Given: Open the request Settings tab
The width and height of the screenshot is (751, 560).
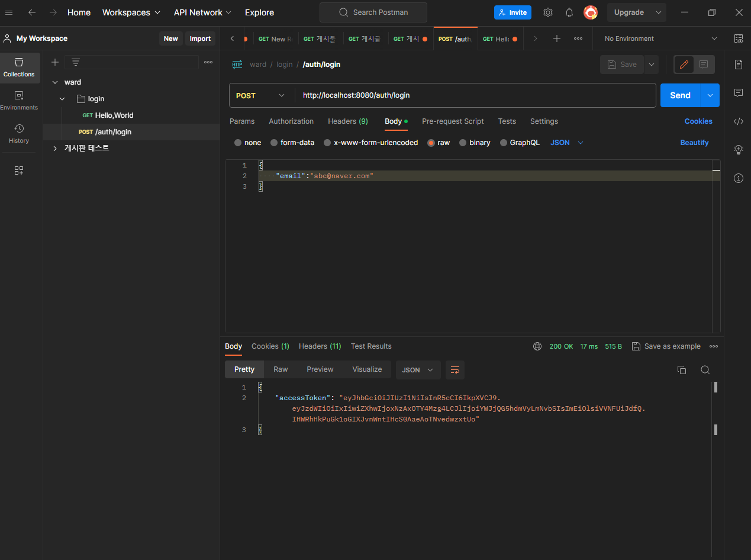Looking at the screenshot, I should 544,121.
